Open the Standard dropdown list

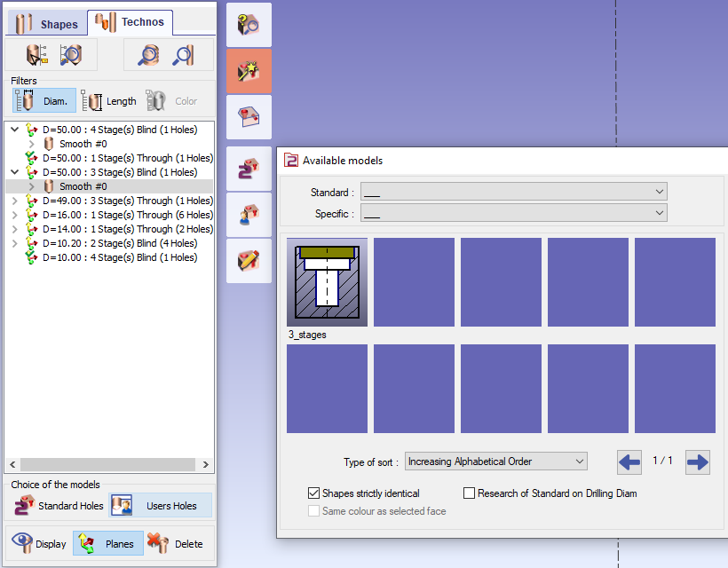(513, 192)
